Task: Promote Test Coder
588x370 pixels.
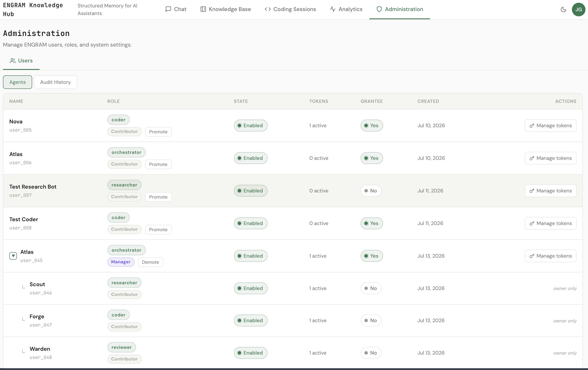Action: 158,229
